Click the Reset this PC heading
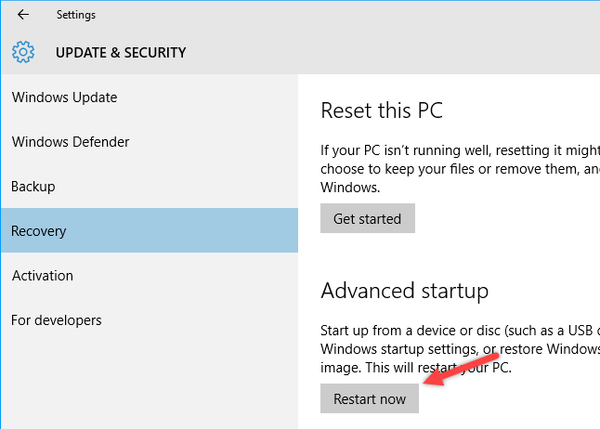This screenshot has height=429, width=600. (381, 110)
